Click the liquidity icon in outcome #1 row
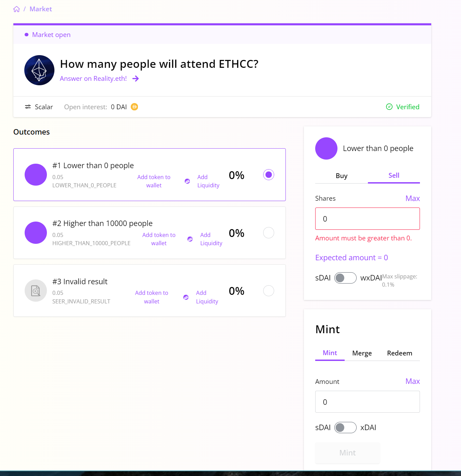This screenshot has width=461, height=476. (x=187, y=181)
